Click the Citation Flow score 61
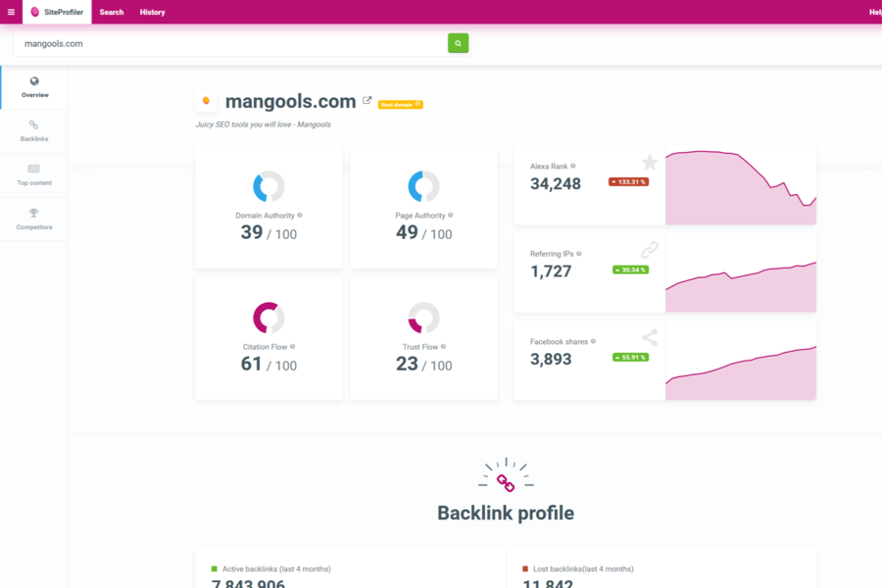 252,364
